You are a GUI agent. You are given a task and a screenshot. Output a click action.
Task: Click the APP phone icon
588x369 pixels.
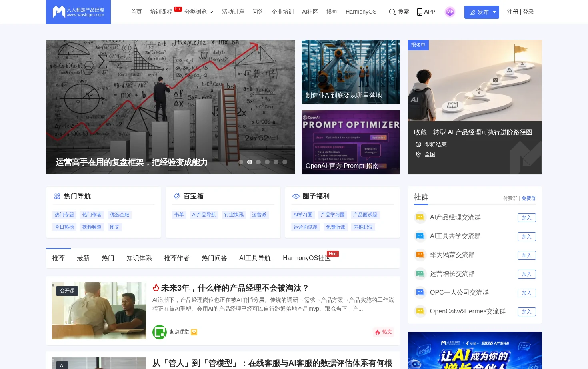(420, 12)
